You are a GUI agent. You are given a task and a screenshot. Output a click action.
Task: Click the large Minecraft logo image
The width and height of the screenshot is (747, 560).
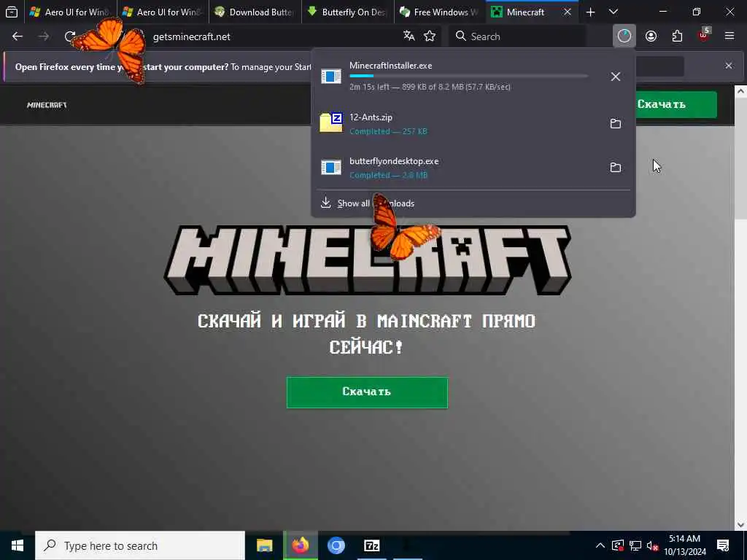[368, 260]
